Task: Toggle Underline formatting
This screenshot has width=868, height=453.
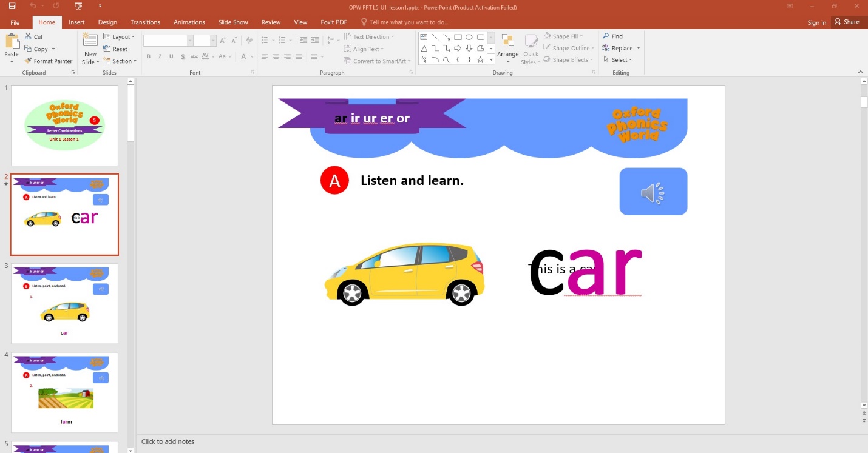Action: [x=171, y=56]
